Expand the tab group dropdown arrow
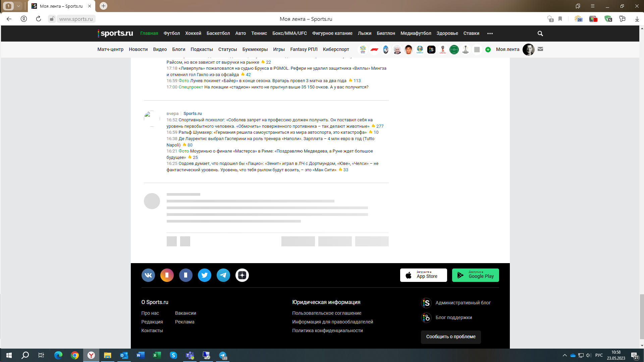 (x=18, y=6)
